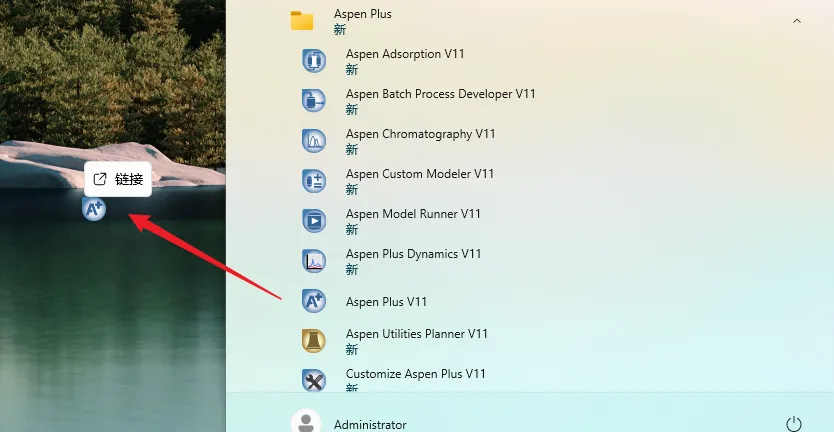Open Aspen Plus Dynamics V11 by its name
The width and height of the screenshot is (834, 432).
click(x=413, y=254)
